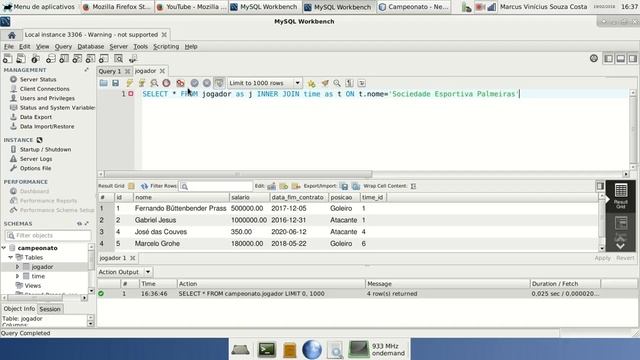The image size is (640, 360).
Task: Collapse the Tables node
Action: (x=11, y=258)
